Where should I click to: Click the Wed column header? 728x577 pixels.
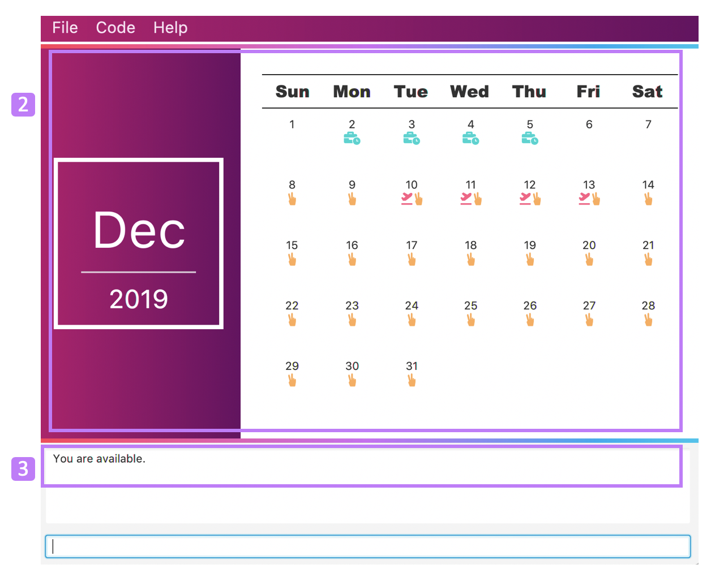coord(470,92)
